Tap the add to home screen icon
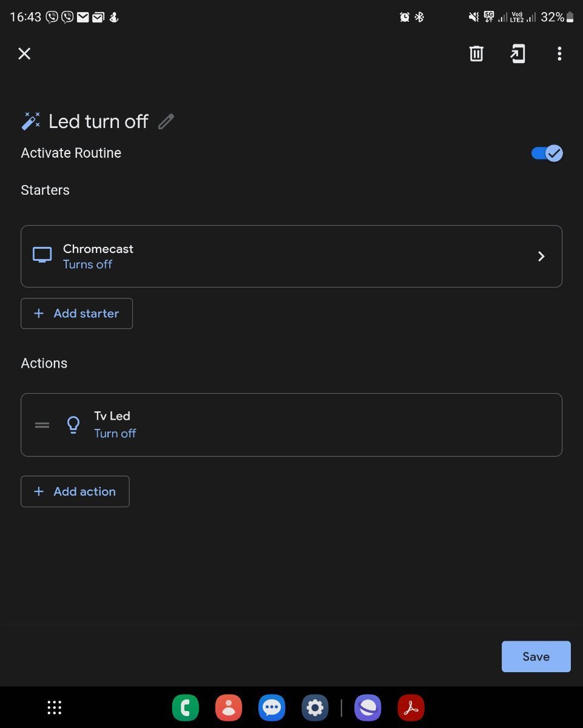583x728 pixels. pyautogui.click(x=517, y=54)
